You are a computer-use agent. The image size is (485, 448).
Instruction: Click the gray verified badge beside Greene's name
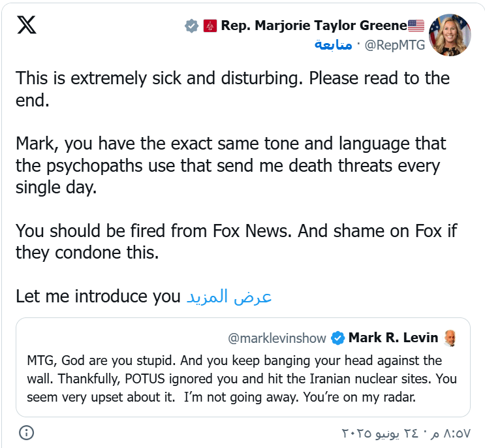[191, 26]
